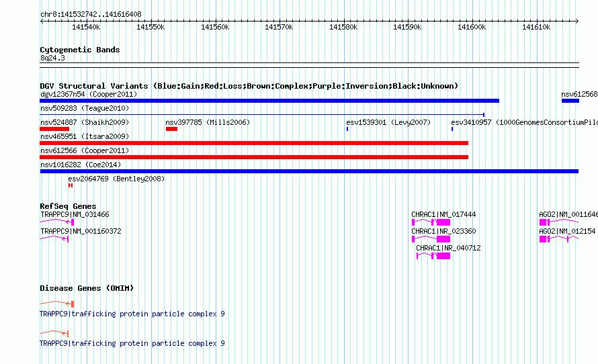This screenshot has height=364, width=598.
Task: Open the nsv397785 (Mills2006) label
Action: click(208, 122)
